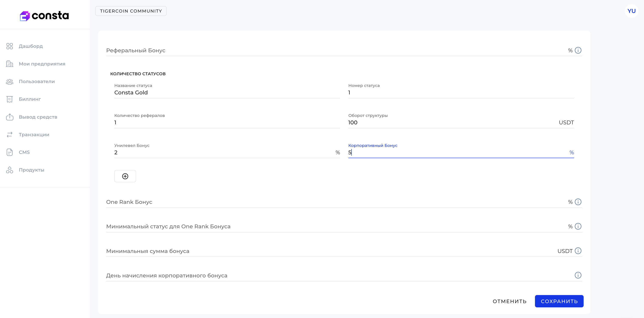
Task: Show info for One Rank Бонус
Action: coord(578,202)
